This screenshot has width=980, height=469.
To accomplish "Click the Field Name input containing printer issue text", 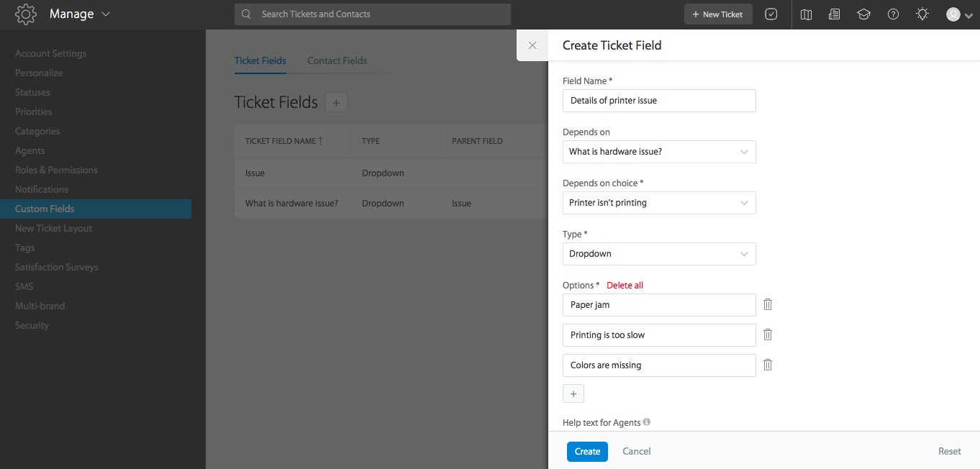I will tap(659, 101).
